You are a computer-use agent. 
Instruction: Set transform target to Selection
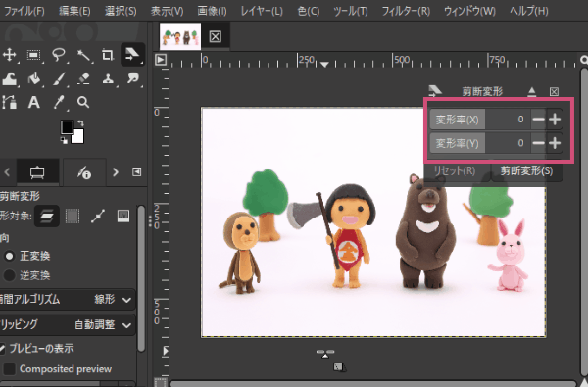click(x=72, y=216)
